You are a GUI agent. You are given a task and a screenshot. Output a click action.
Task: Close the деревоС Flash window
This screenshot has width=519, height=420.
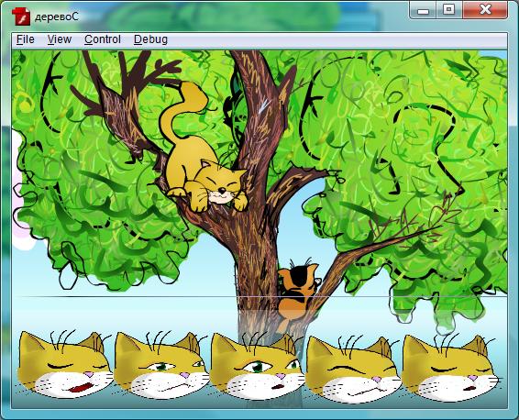(x=485, y=10)
